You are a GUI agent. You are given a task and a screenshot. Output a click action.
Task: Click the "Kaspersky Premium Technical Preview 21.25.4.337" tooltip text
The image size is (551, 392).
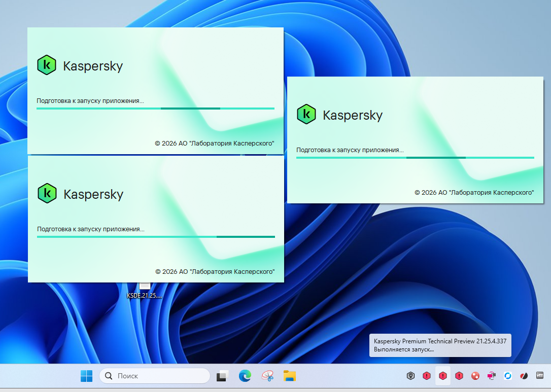[x=440, y=341]
